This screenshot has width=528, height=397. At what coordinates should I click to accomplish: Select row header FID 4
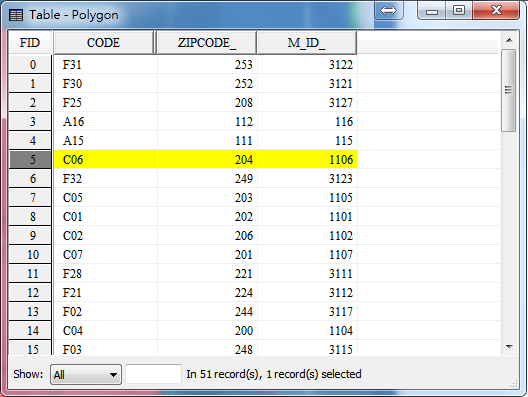click(x=30, y=140)
